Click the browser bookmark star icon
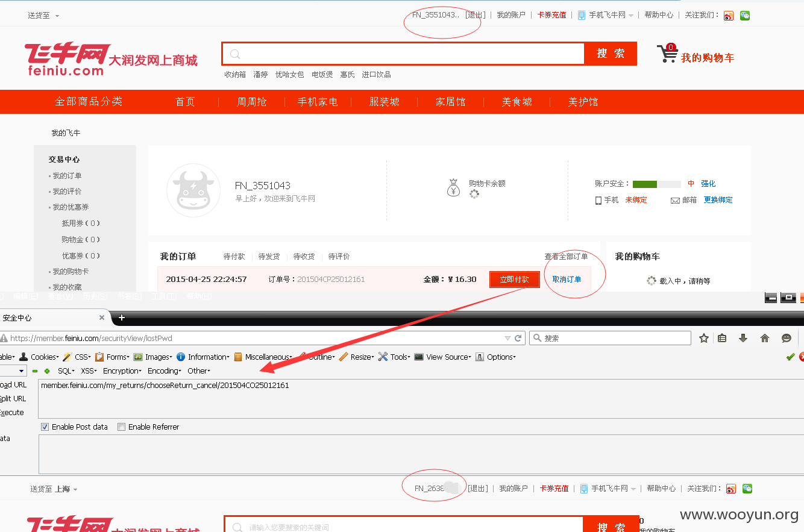This screenshot has width=804, height=532. (703, 338)
